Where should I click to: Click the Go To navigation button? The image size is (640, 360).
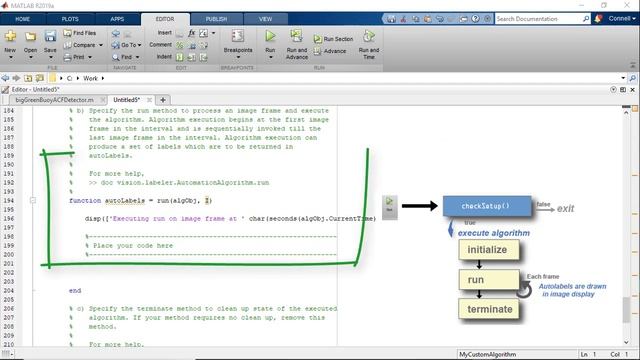coord(126,45)
